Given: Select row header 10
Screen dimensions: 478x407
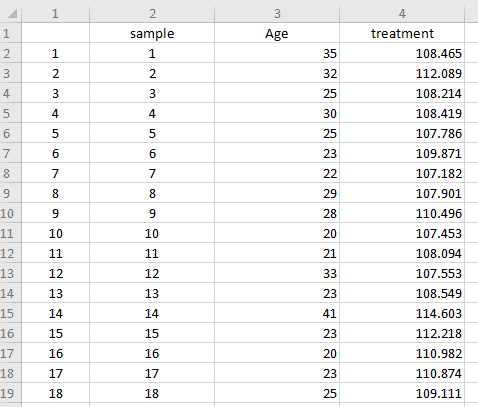Looking at the screenshot, I should 10,213.
